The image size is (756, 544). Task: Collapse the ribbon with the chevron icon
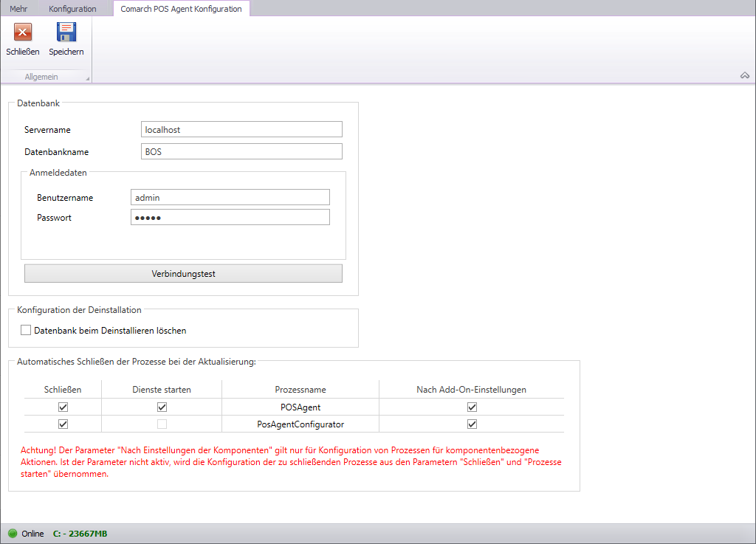[x=745, y=75]
